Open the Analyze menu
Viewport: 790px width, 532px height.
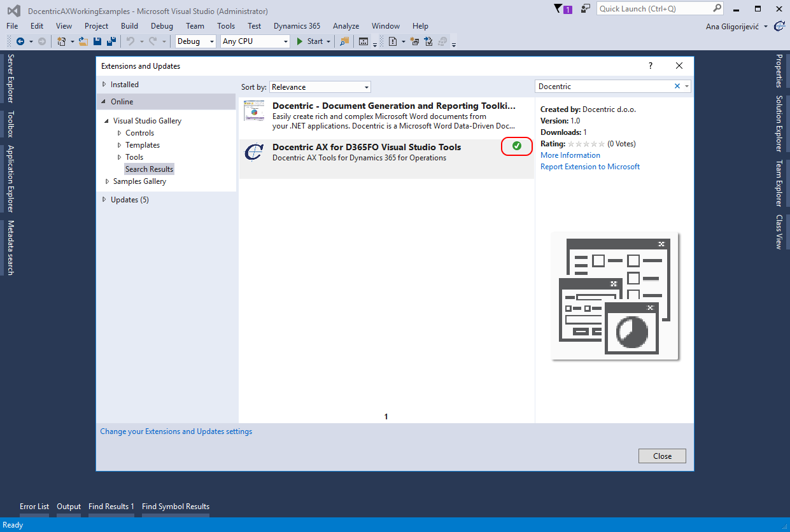point(346,26)
